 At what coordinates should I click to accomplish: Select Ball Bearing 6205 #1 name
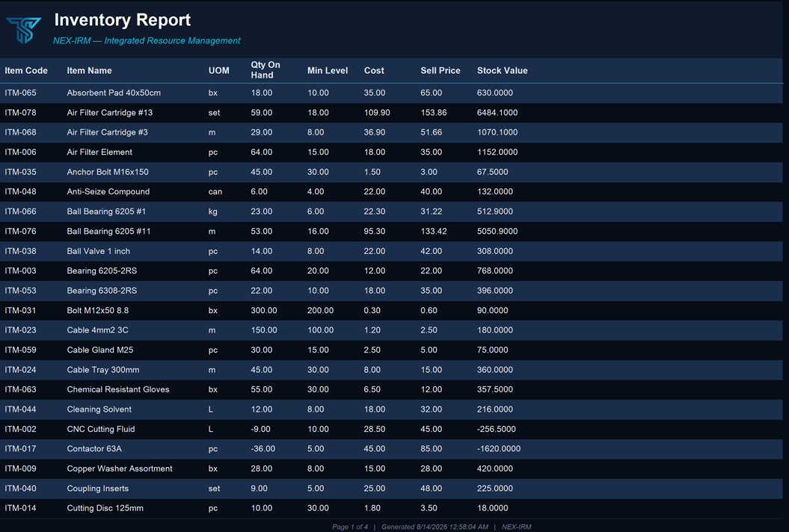(106, 211)
